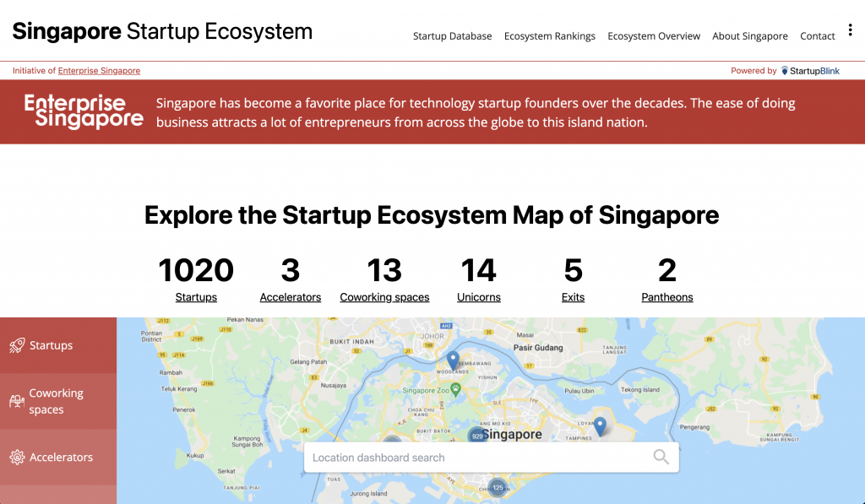The image size is (865, 504).
Task: Click the map pin near Tampines
Action: [600, 426]
